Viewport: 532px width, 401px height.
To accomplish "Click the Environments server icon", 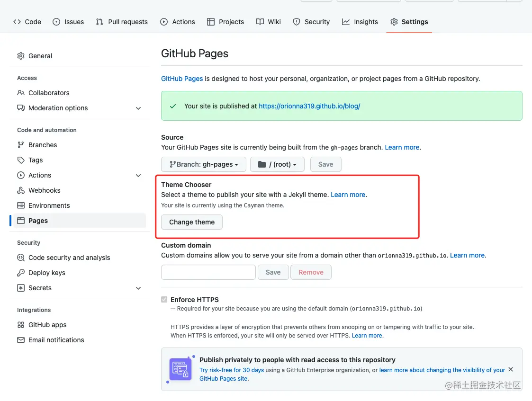I will [21, 205].
